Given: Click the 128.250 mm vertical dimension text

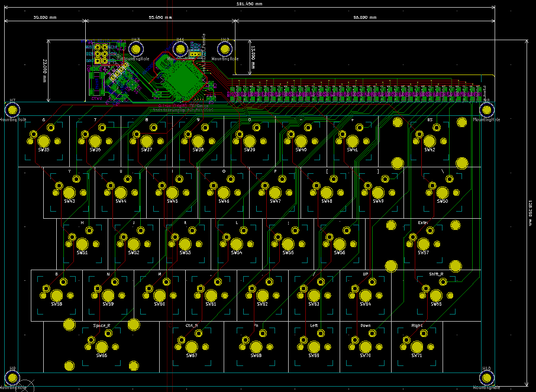Looking at the screenshot, I should pyautogui.click(x=530, y=213).
